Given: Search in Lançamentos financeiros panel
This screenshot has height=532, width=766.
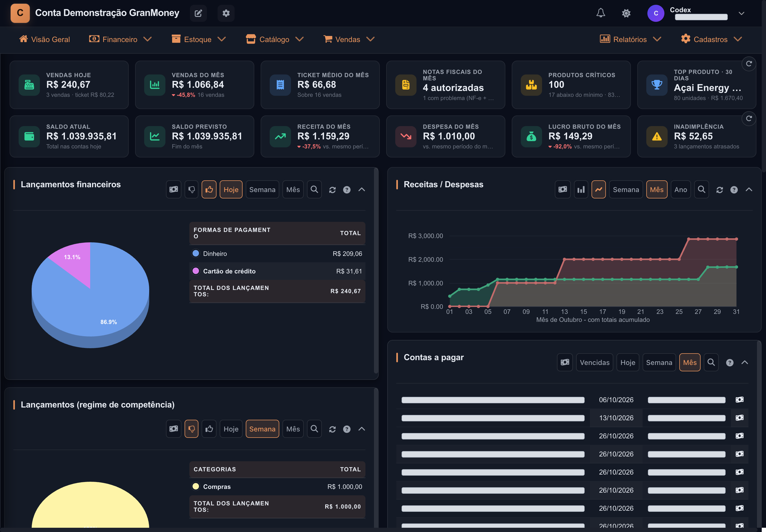Looking at the screenshot, I should tap(314, 189).
